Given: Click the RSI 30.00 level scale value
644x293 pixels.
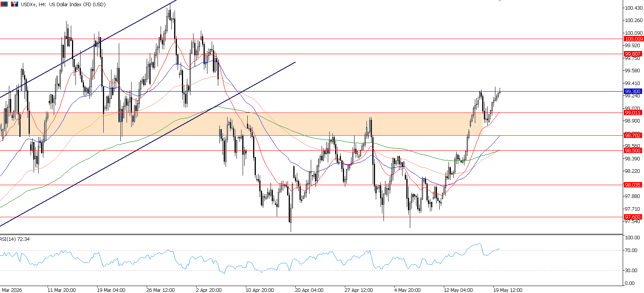Looking at the screenshot, I should (631, 271).
